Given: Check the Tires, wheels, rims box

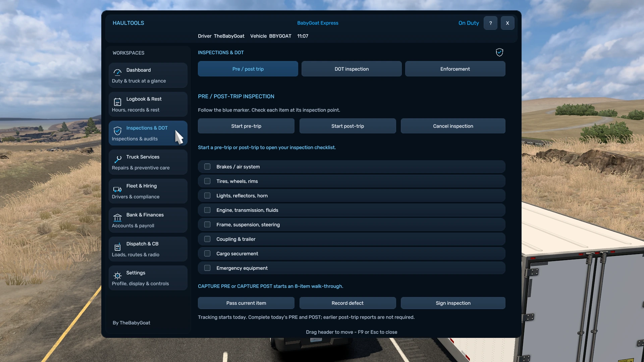Looking at the screenshot, I should pos(207,181).
